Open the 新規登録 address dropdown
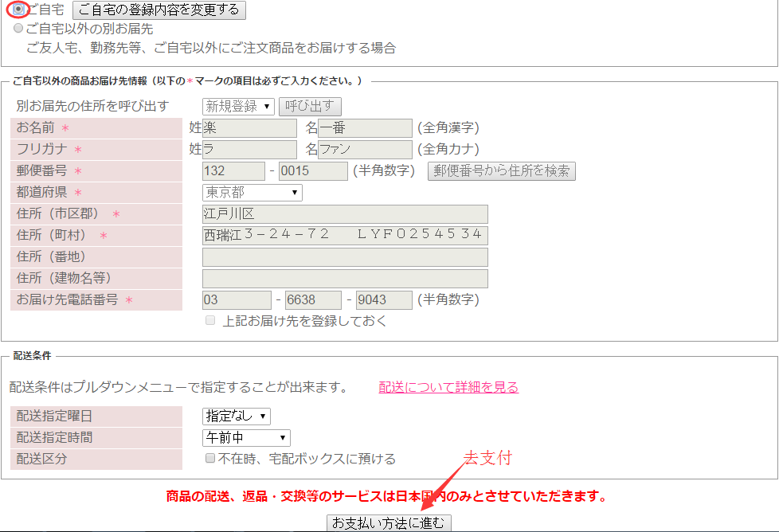Viewport: 779px width, 532px height. click(238, 107)
